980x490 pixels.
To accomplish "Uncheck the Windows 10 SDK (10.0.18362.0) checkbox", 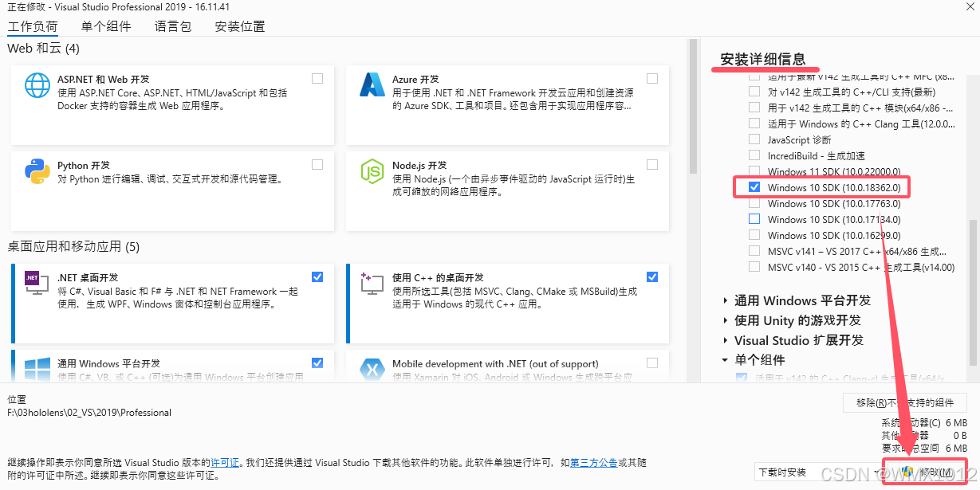I will tap(754, 187).
